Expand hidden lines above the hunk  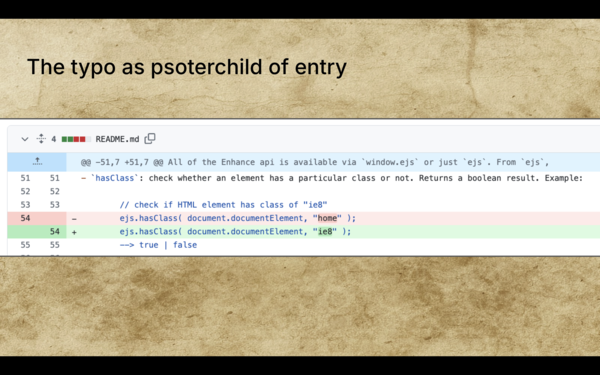[x=37, y=162]
